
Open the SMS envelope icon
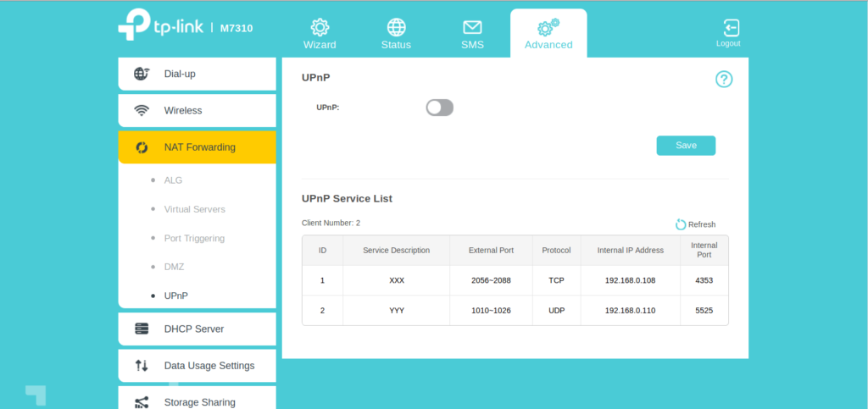click(472, 27)
